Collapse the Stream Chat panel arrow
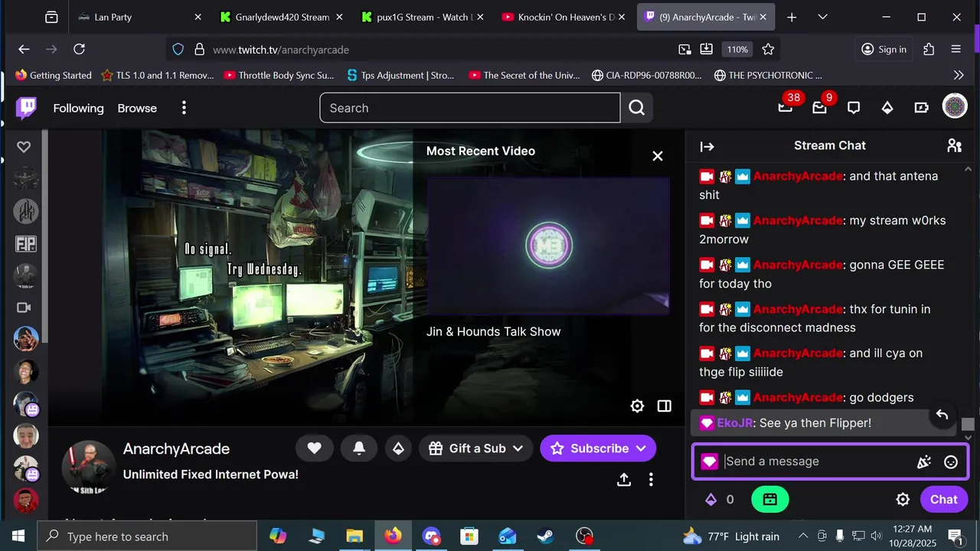This screenshot has width=980, height=551. 707,146
